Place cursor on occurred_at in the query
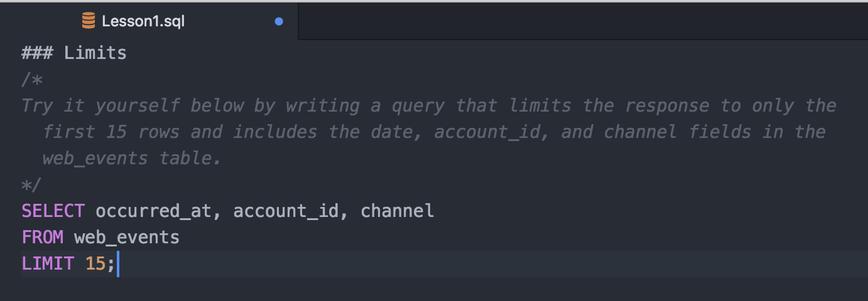 [153, 211]
